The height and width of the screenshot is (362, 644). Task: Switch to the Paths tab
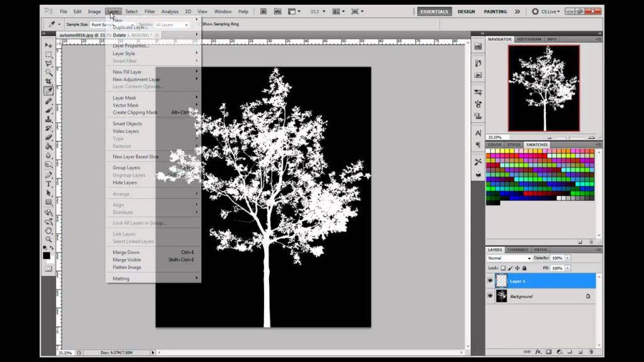(540, 250)
